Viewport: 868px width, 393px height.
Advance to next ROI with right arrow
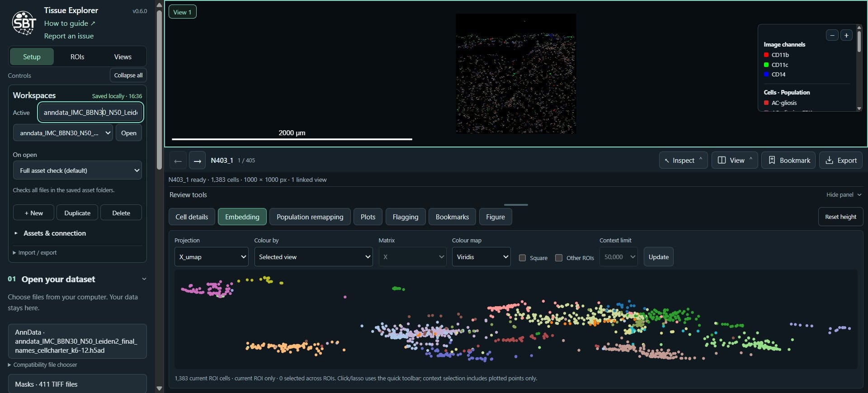tap(197, 161)
